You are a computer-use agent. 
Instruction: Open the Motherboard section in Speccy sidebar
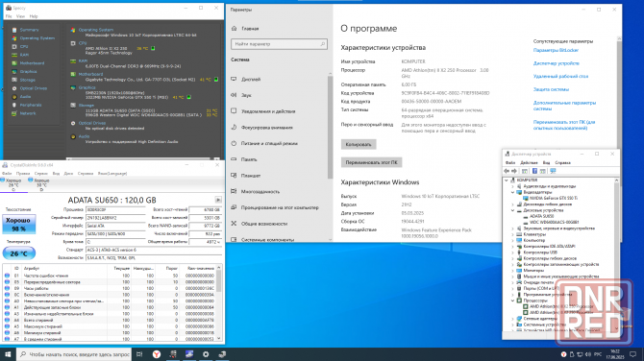coord(32,63)
